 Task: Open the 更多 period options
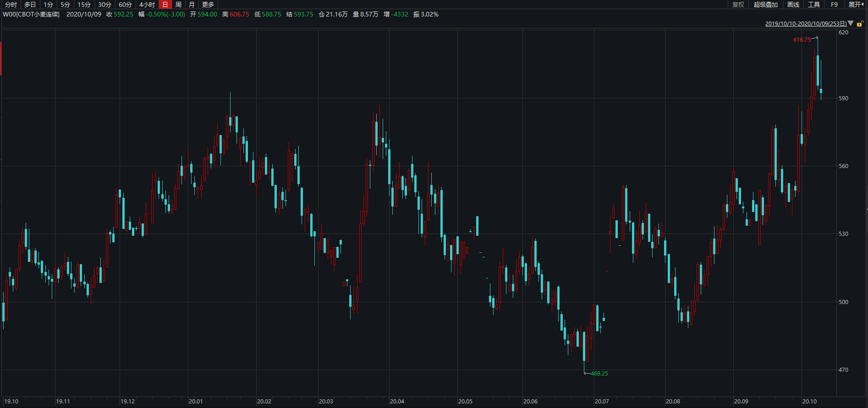point(208,5)
